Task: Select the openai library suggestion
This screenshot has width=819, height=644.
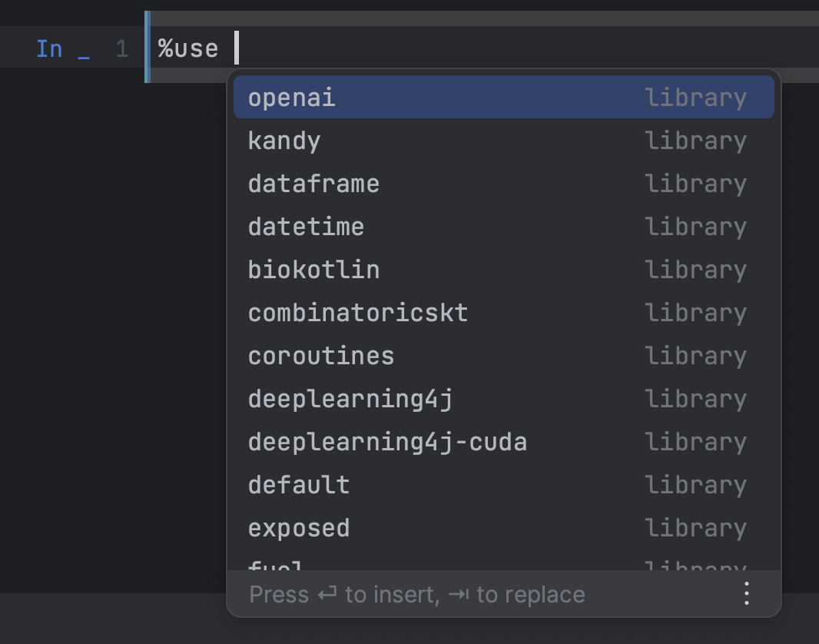Action: [503, 97]
